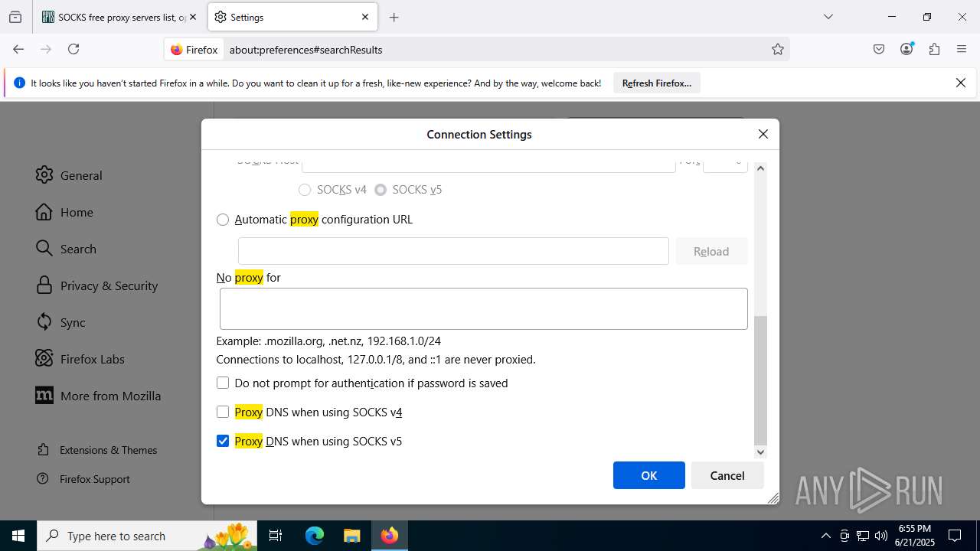
Task: Click the Mozilla m logo icon in sidebar
Action: 44,396
